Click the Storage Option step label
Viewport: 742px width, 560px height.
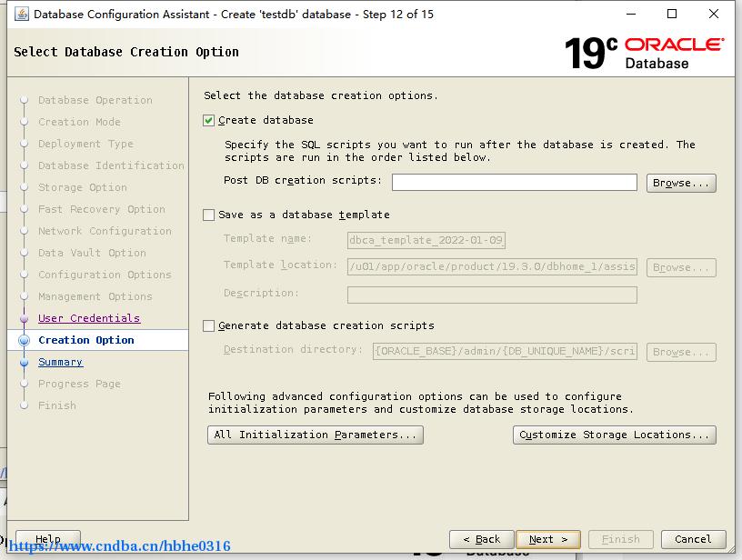83,187
